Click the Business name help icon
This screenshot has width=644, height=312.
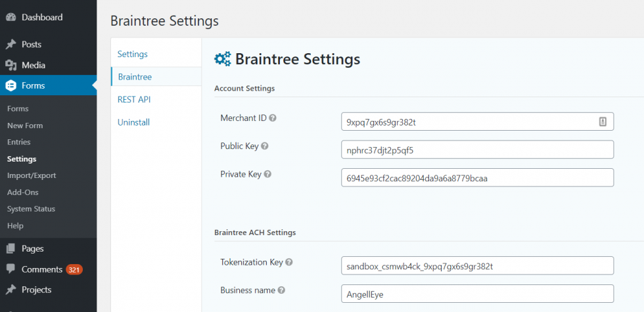pyautogui.click(x=281, y=290)
